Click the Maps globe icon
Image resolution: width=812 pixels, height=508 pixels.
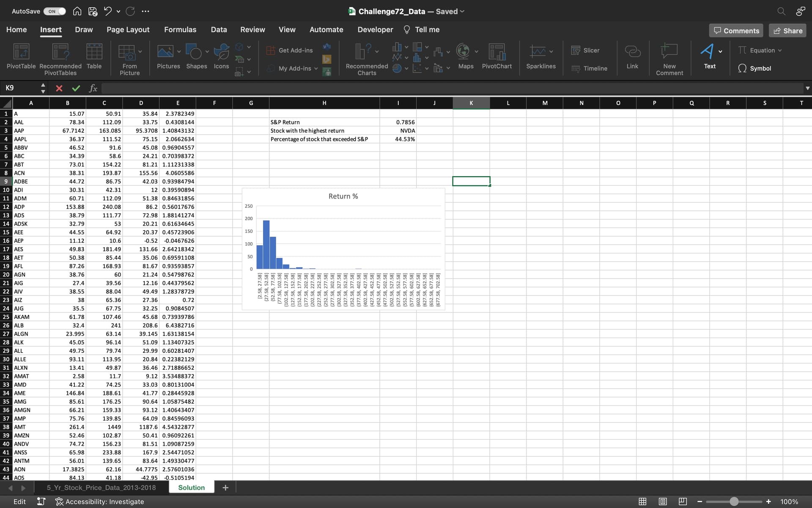tap(463, 51)
